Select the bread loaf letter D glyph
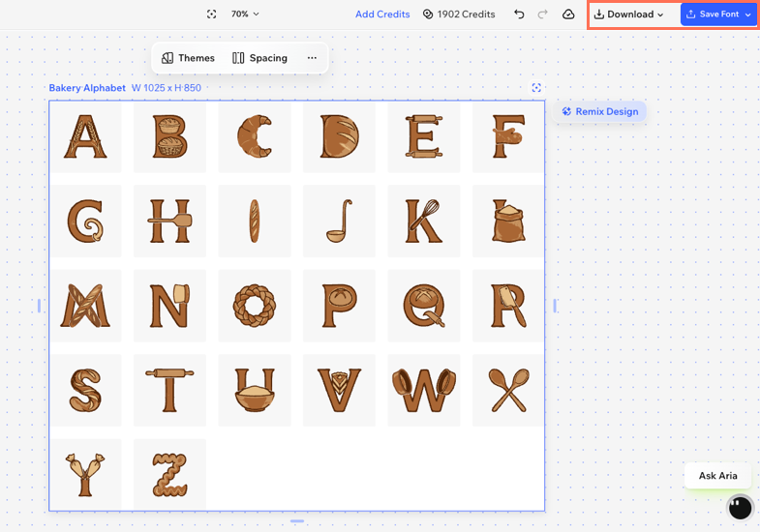Image resolution: width=760 pixels, height=532 pixels. tap(339, 136)
